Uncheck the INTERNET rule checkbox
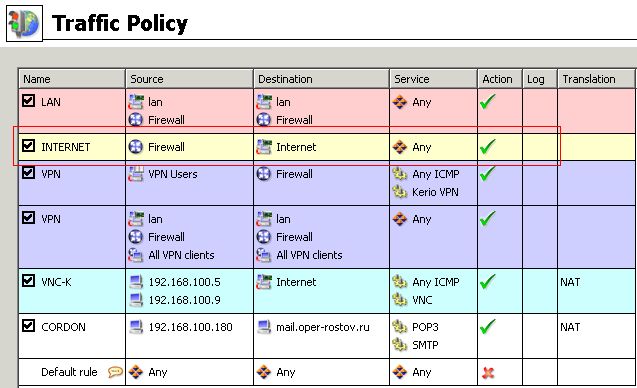Screen dimensions: 637x388 pyautogui.click(x=28, y=145)
